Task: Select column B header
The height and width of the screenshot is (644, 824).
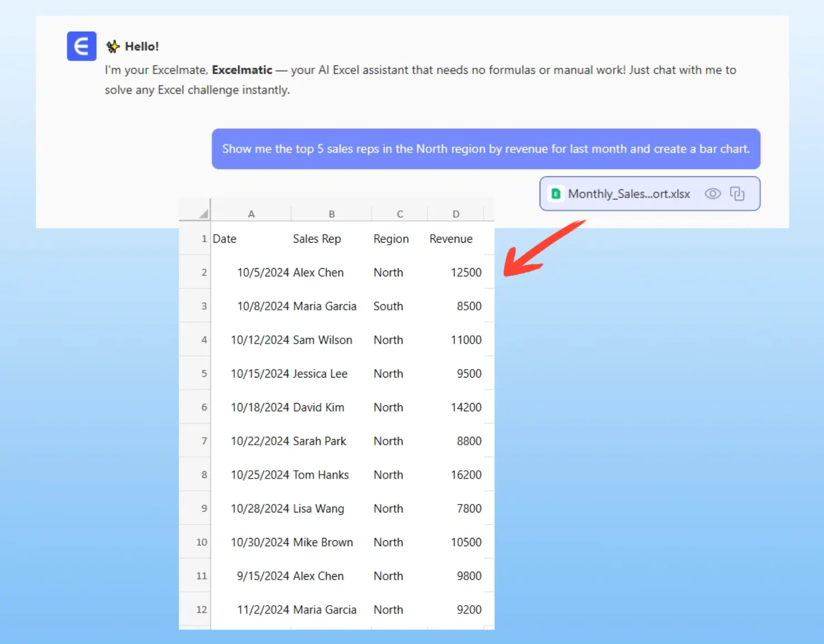Action: click(x=331, y=214)
